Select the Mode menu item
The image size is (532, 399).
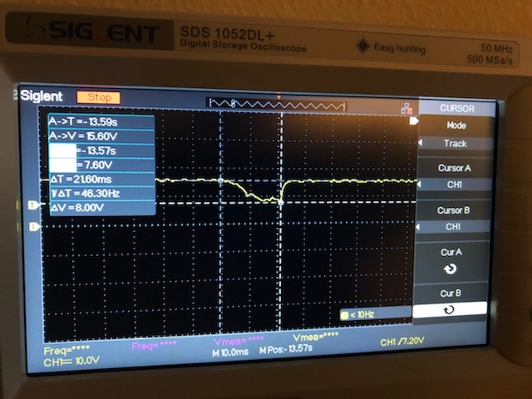pos(456,126)
